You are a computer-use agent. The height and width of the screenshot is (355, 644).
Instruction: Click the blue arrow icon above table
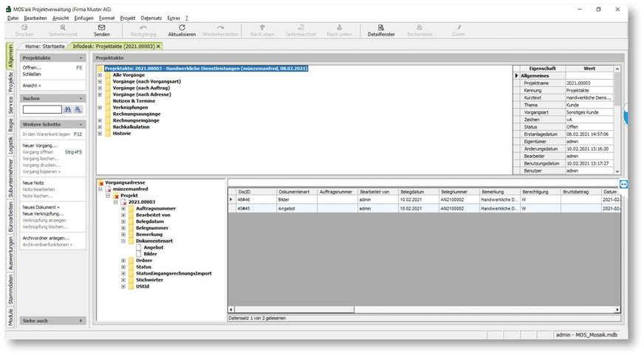[x=623, y=184]
